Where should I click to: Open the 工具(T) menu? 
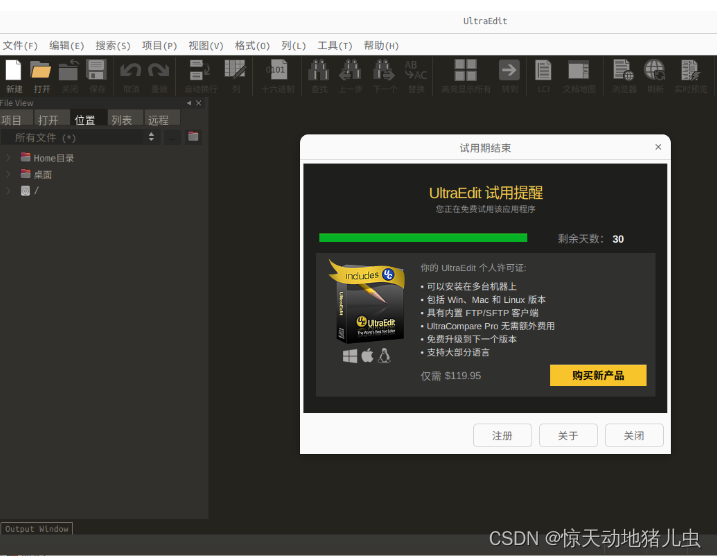[335, 46]
